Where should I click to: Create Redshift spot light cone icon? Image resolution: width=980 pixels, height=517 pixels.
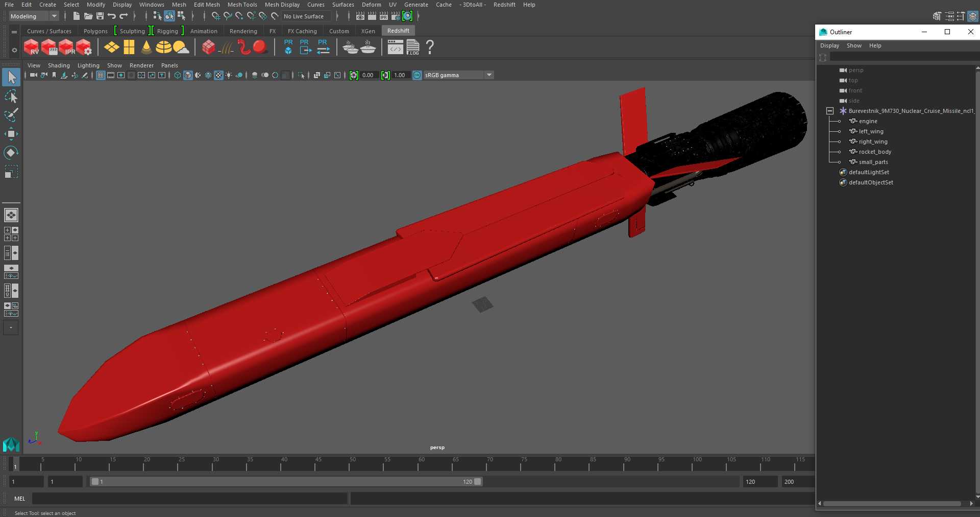[x=146, y=48]
